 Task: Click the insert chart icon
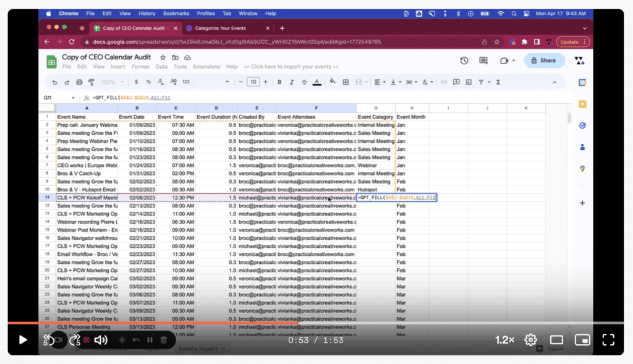pyautogui.click(x=469, y=82)
